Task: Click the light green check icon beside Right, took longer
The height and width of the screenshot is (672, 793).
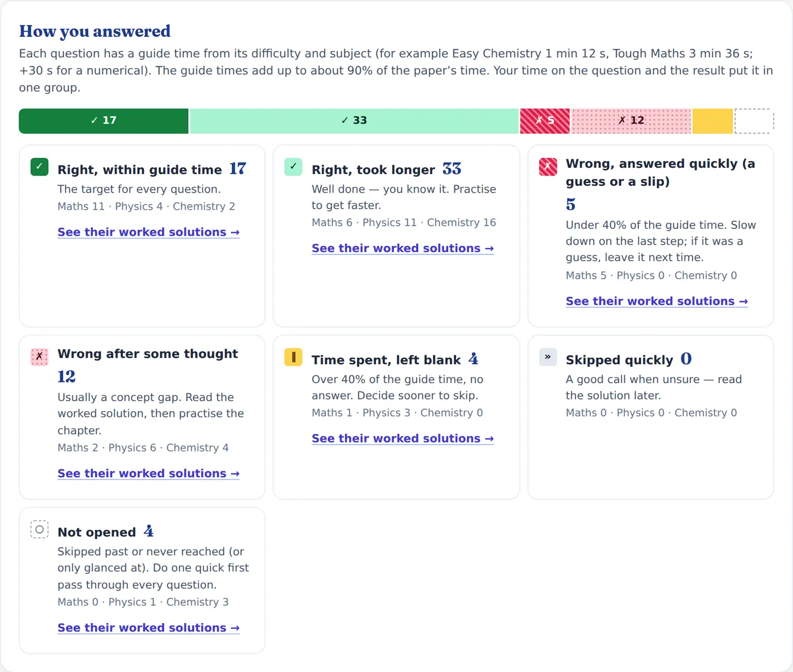Action: [293, 167]
